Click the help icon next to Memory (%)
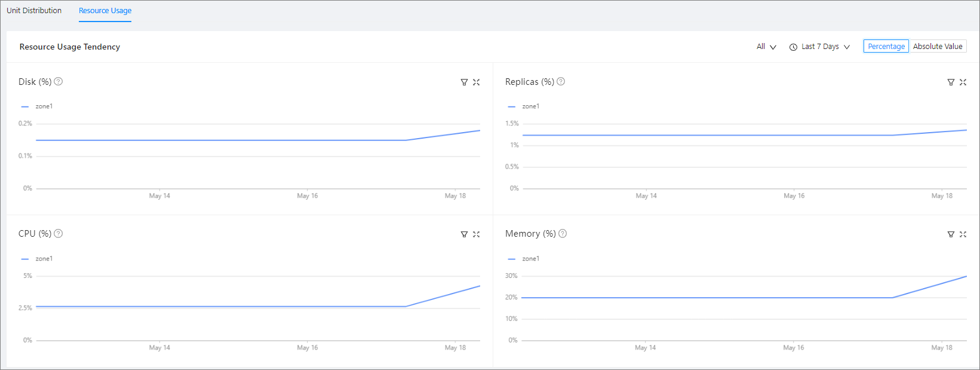The image size is (980, 370). (563, 234)
